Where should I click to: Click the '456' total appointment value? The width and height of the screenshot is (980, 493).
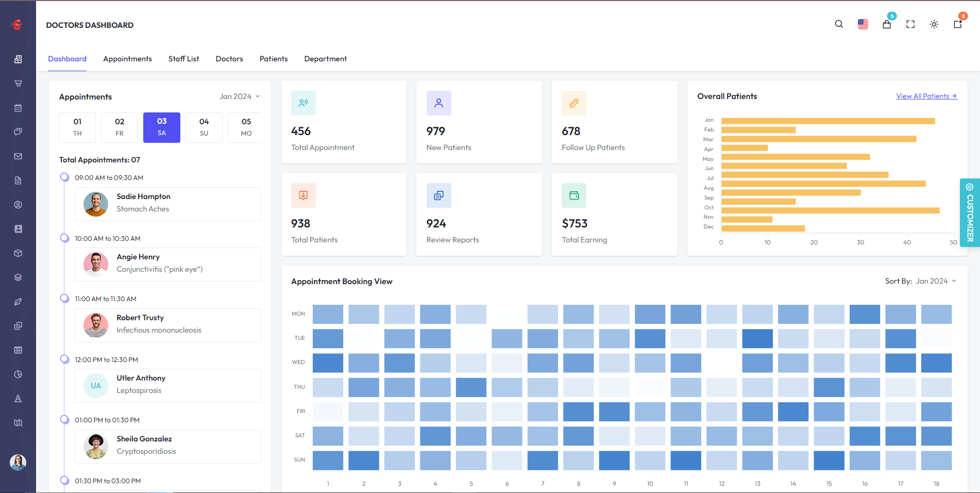pyautogui.click(x=301, y=132)
